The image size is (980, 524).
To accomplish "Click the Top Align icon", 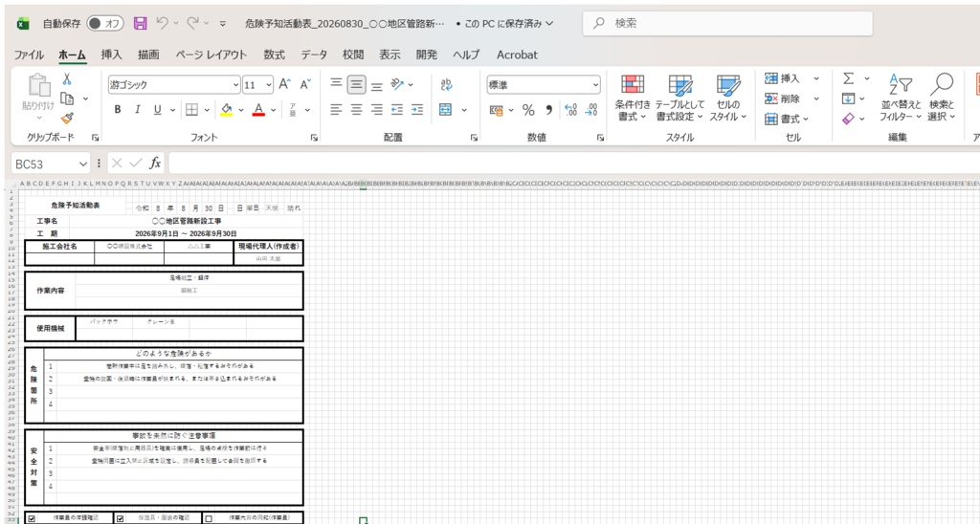I will [336, 84].
